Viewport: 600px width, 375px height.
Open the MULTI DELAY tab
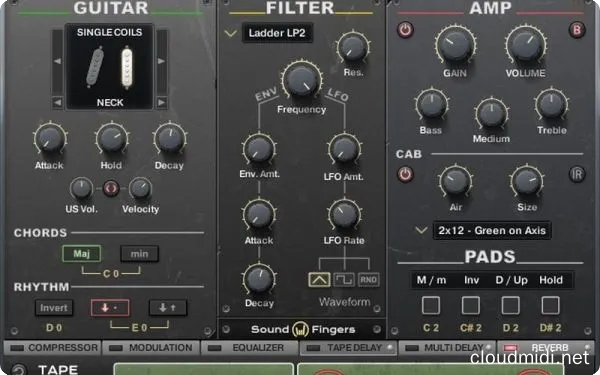[447, 348]
